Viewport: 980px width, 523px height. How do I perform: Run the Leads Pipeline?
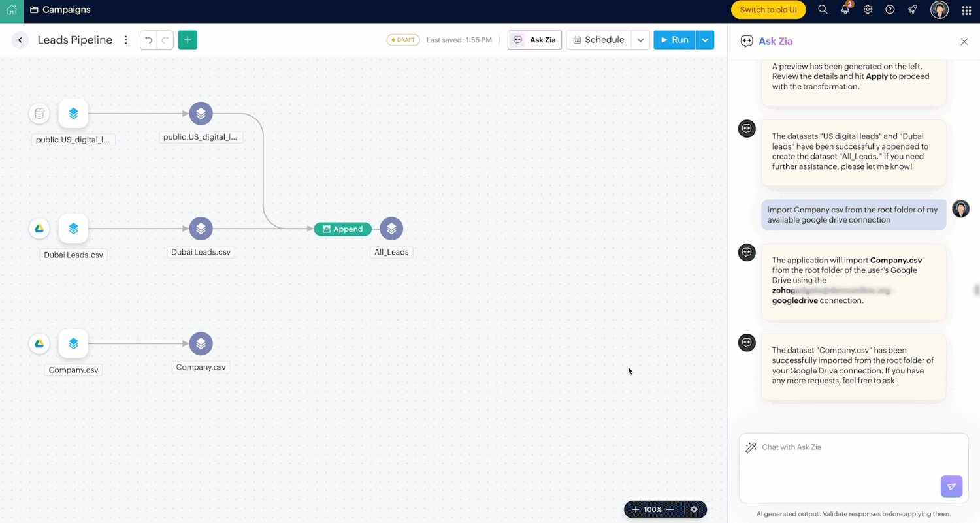(674, 40)
